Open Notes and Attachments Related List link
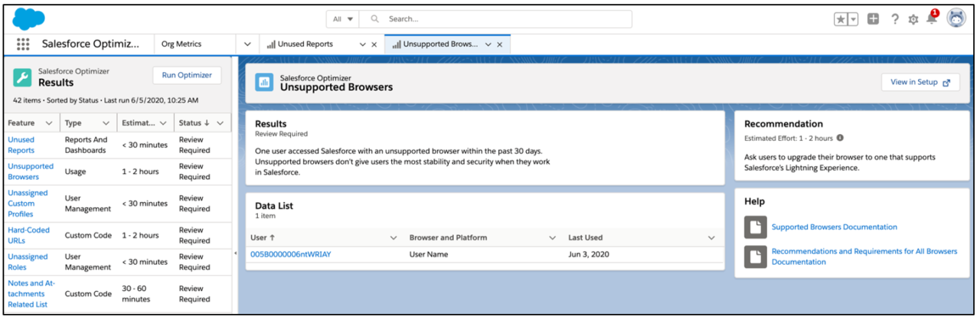This screenshot has width=980, height=320. click(x=31, y=293)
